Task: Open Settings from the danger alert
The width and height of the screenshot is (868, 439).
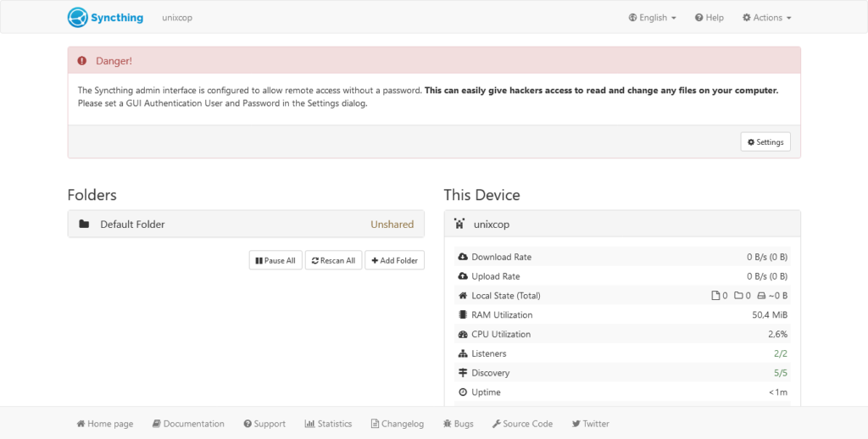Action: 765,142
